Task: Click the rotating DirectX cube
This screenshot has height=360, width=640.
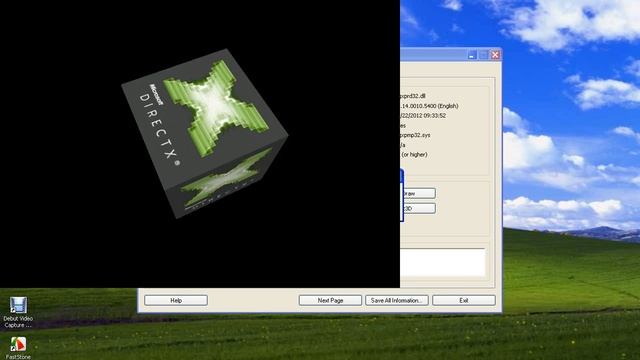Action: pos(204,133)
